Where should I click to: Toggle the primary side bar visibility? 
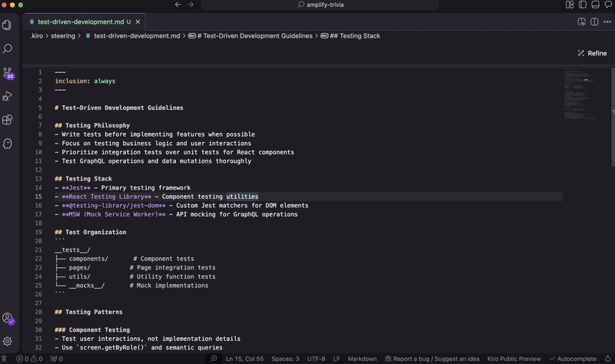click(583, 5)
